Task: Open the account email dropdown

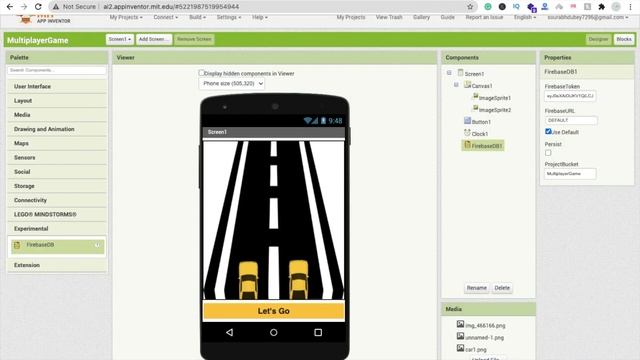Action: [x=588, y=17]
